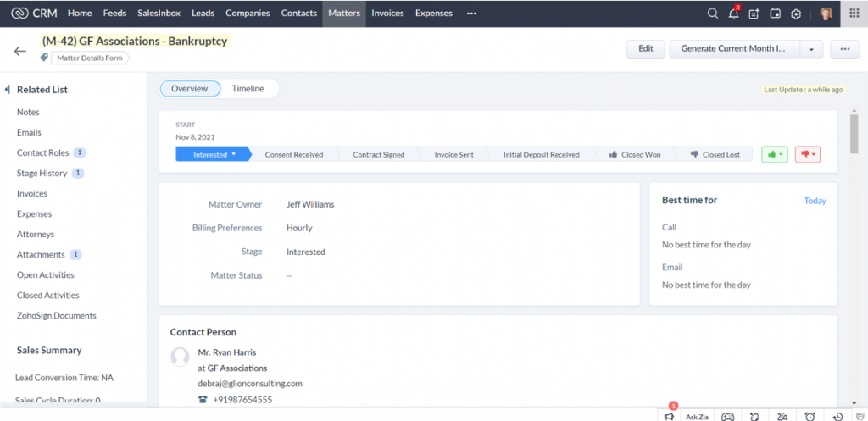Open Closed Activities in Related List
The height and width of the screenshot is (421, 868).
[48, 296]
